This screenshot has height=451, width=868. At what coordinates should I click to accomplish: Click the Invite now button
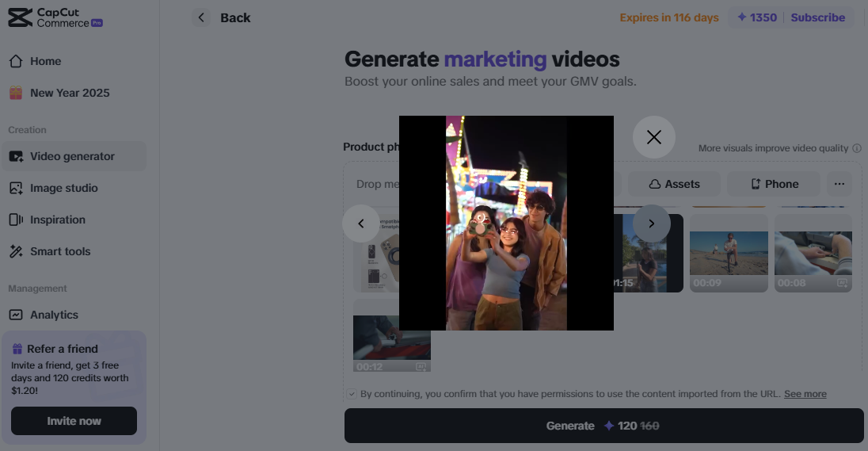74,421
